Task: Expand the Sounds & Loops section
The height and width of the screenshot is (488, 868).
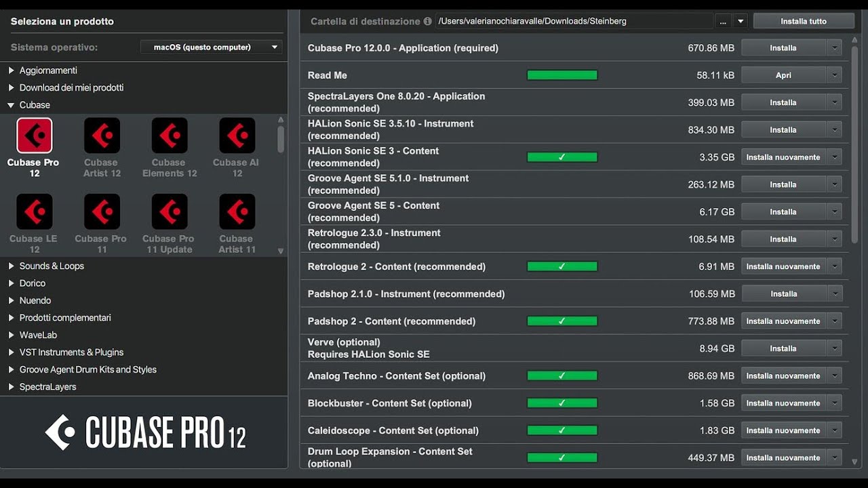Action: pyautogui.click(x=12, y=266)
